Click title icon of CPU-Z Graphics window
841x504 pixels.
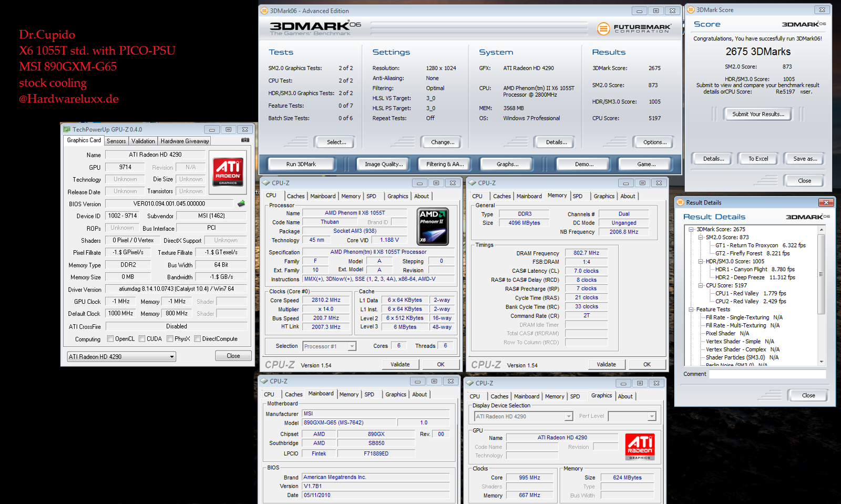click(470, 383)
